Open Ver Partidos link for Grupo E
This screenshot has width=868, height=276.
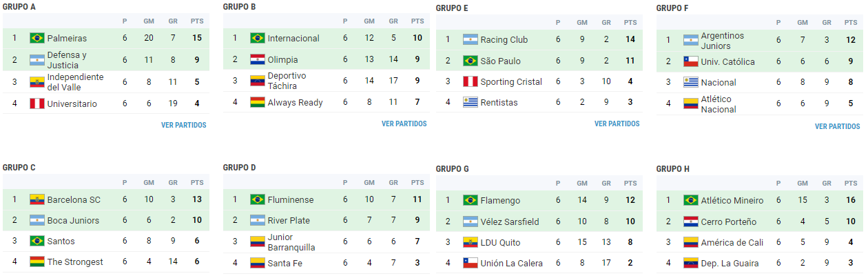pyautogui.click(x=617, y=124)
